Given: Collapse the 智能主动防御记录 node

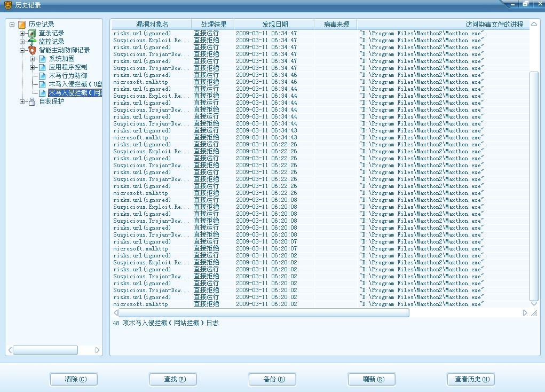Looking at the screenshot, I should click(22, 50).
